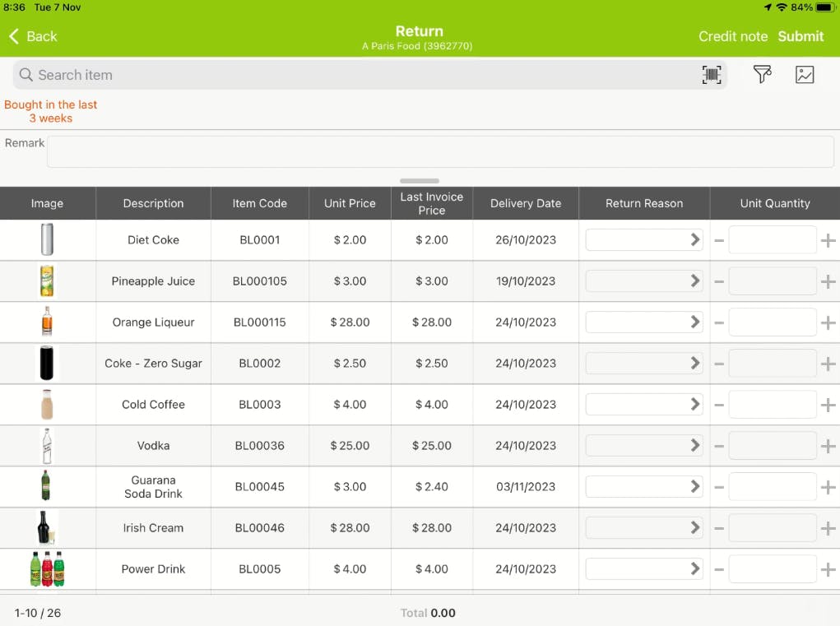Click the Vodka unit quantity field
The width and height of the screenshot is (840, 626).
773,446
